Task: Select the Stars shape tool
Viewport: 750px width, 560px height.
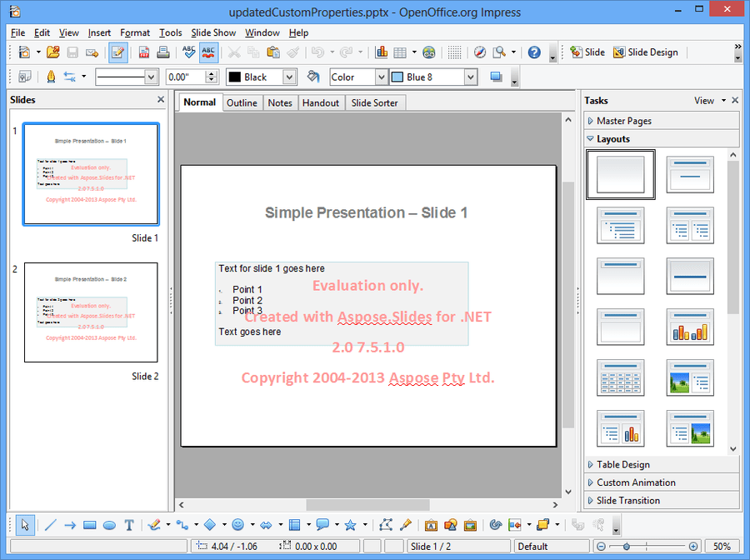Action: pyautogui.click(x=351, y=525)
